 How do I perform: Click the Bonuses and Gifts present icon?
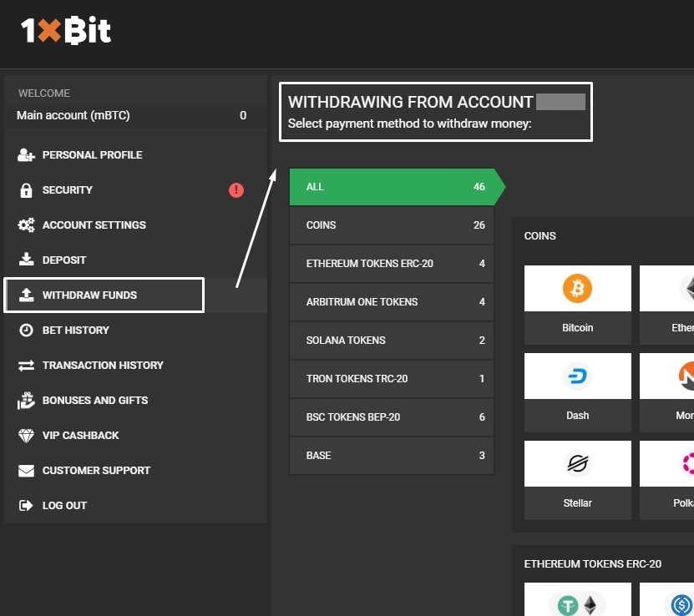click(27, 400)
